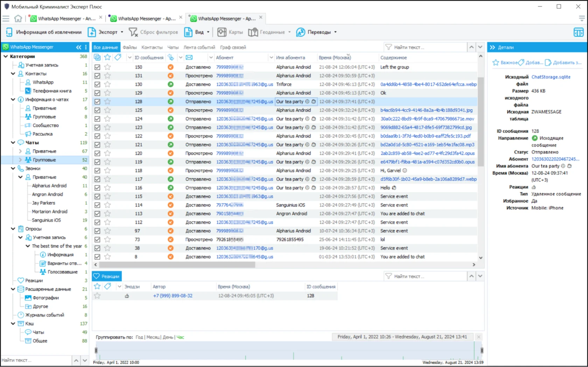
Task: Click the Translations globe icon
Action: pos(300,32)
